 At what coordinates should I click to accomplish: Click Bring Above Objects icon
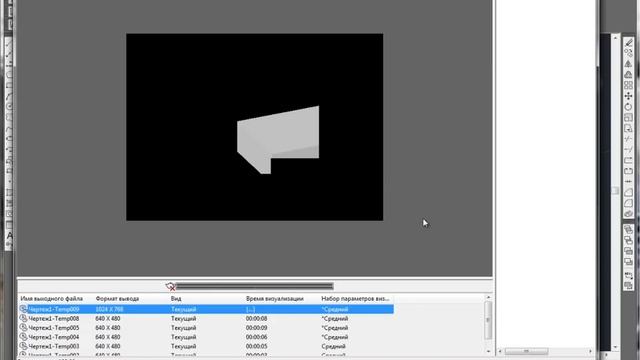click(x=629, y=251)
